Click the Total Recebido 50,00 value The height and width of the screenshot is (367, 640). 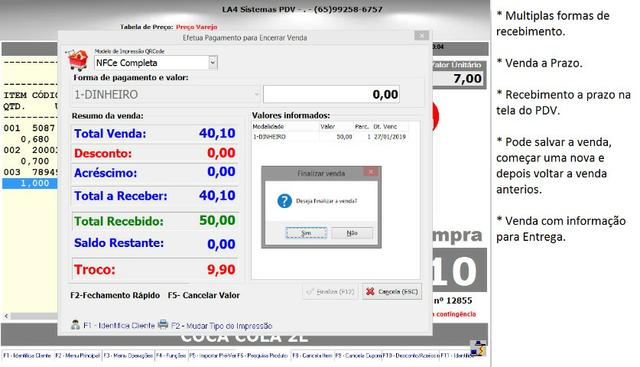(x=217, y=221)
